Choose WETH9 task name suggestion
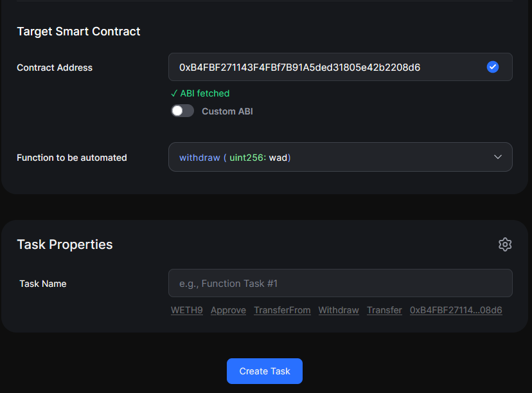The height and width of the screenshot is (393, 532). click(x=187, y=310)
